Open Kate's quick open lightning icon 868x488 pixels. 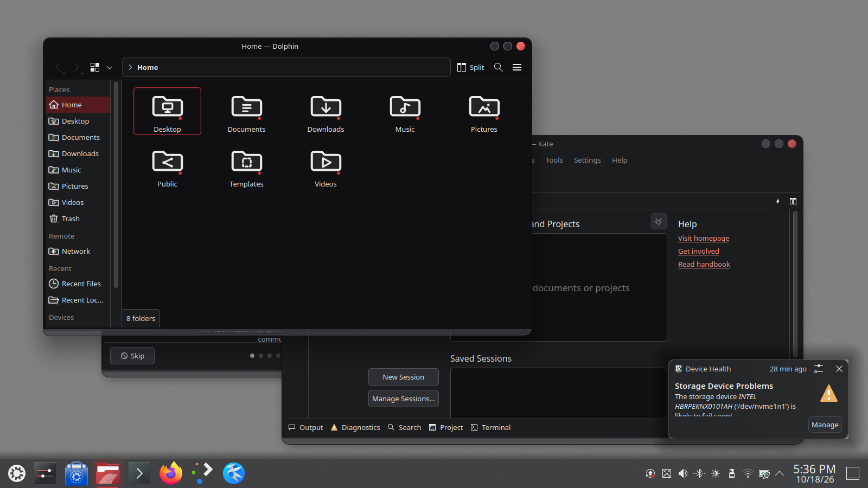tap(778, 201)
